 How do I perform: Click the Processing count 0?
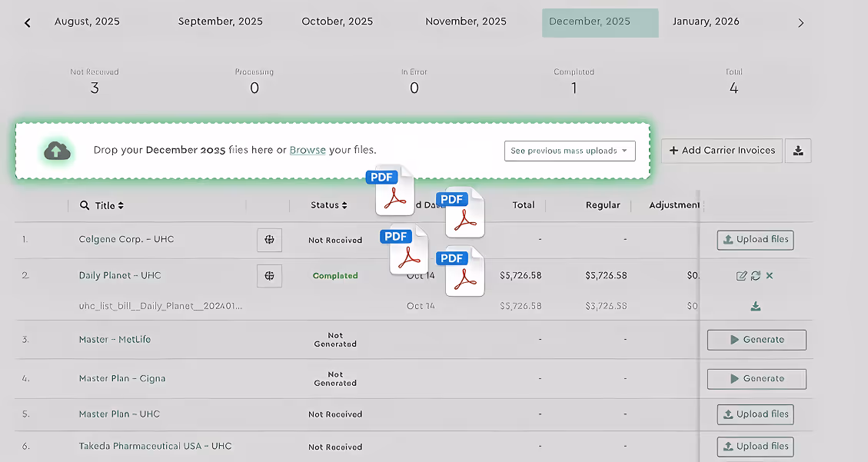coord(254,88)
